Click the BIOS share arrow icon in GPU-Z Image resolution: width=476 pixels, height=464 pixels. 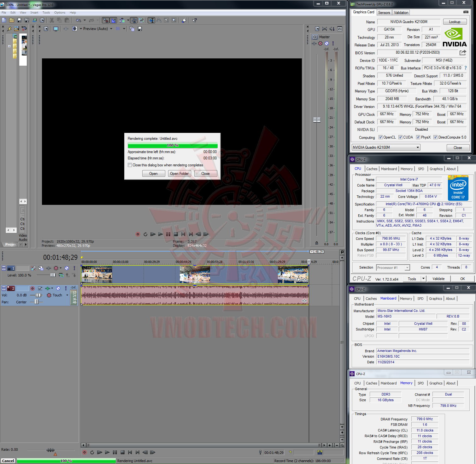pos(463,52)
